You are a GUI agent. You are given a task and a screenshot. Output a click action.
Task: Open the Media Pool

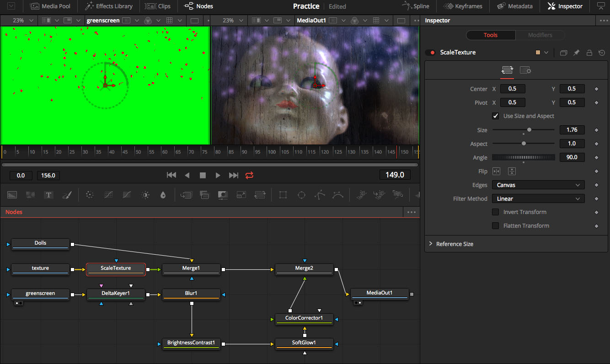click(50, 6)
